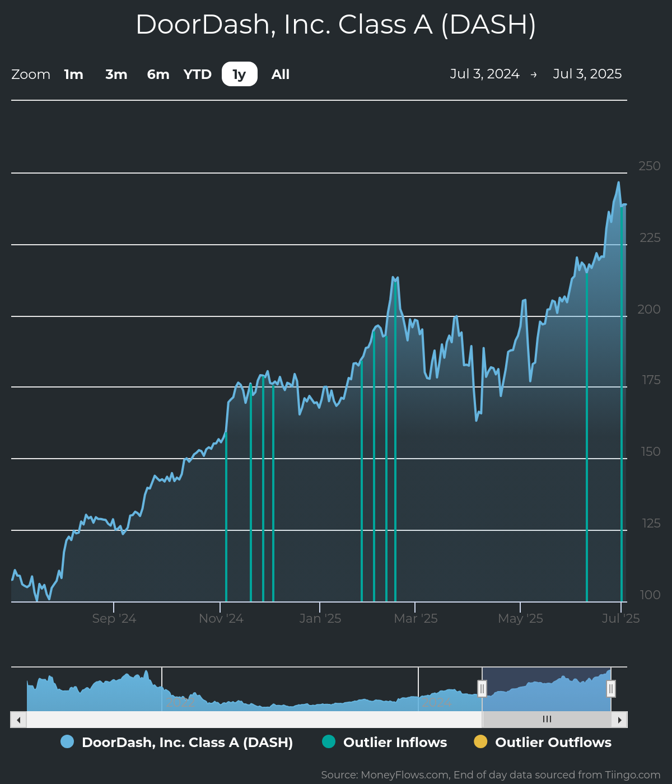Select the 1m zoom range

pyautogui.click(x=73, y=74)
